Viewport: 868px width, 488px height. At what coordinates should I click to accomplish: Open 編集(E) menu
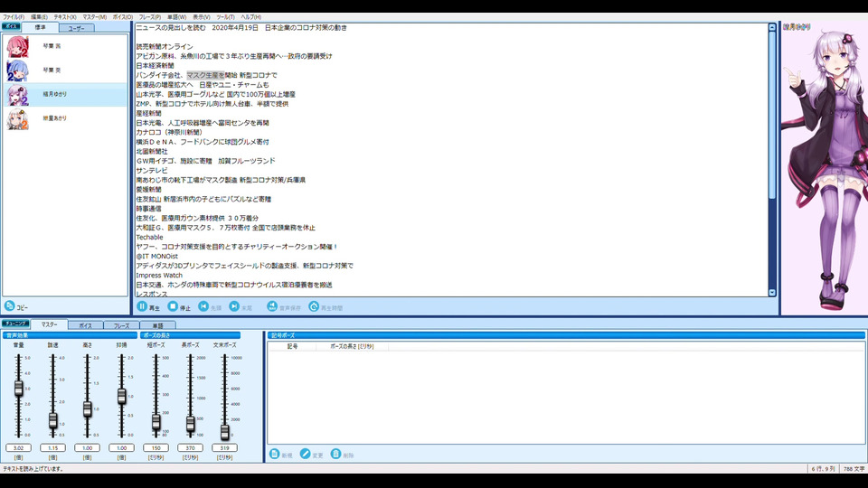[39, 17]
